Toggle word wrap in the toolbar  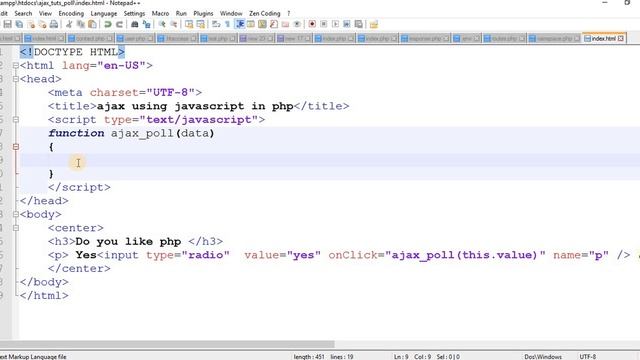(216, 24)
